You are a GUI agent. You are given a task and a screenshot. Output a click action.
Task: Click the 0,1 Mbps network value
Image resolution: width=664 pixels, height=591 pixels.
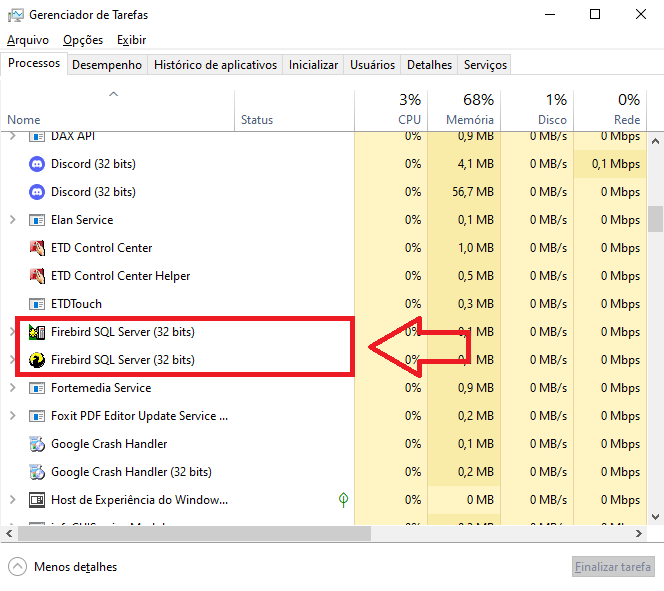[x=616, y=164]
